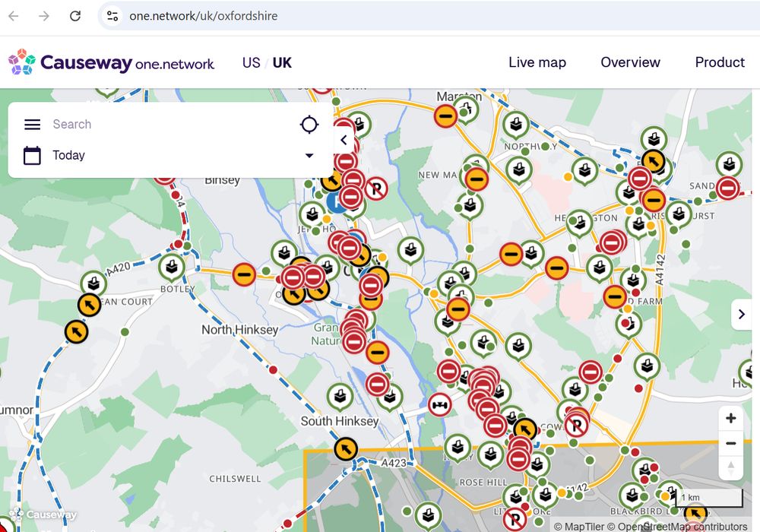Open the Live map menu item
Screen dimensions: 760x532
[537, 62]
